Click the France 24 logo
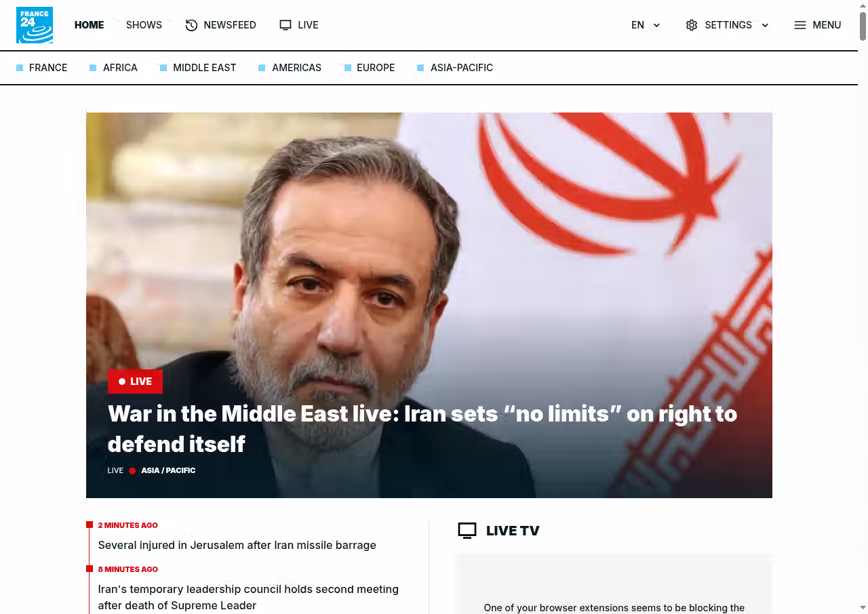The height and width of the screenshot is (614, 868). (x=35, y=25)
